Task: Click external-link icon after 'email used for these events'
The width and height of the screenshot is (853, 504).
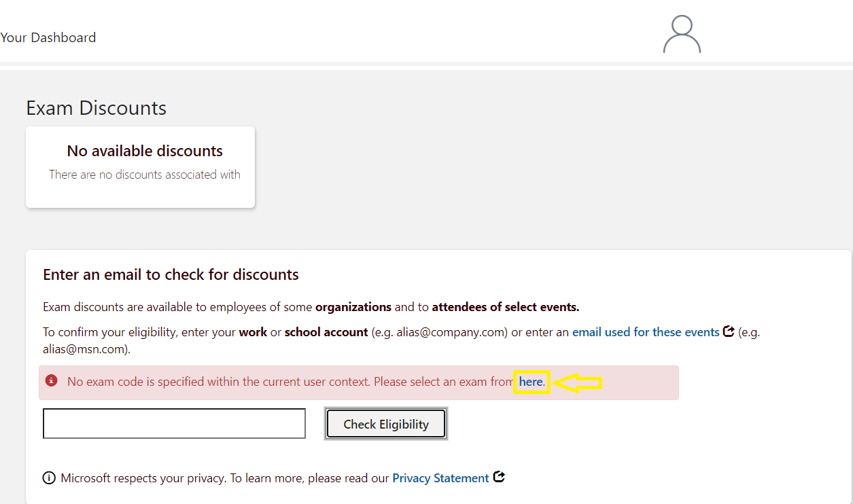Action: [x=729, y=331]
